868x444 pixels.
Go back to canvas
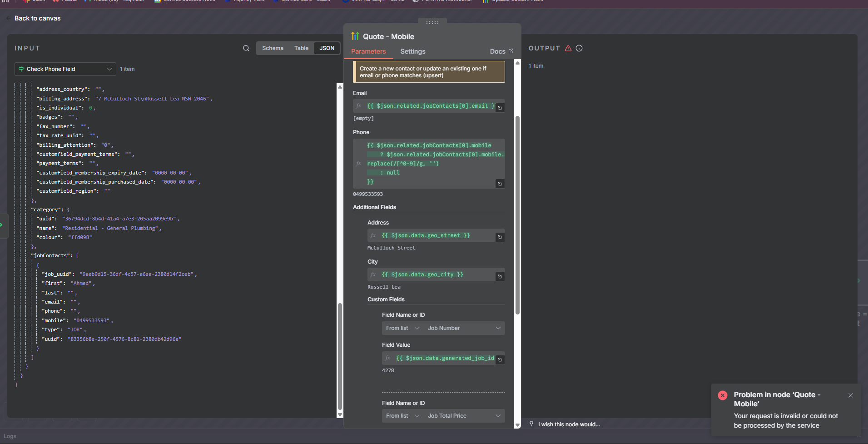tap(37, 18)
